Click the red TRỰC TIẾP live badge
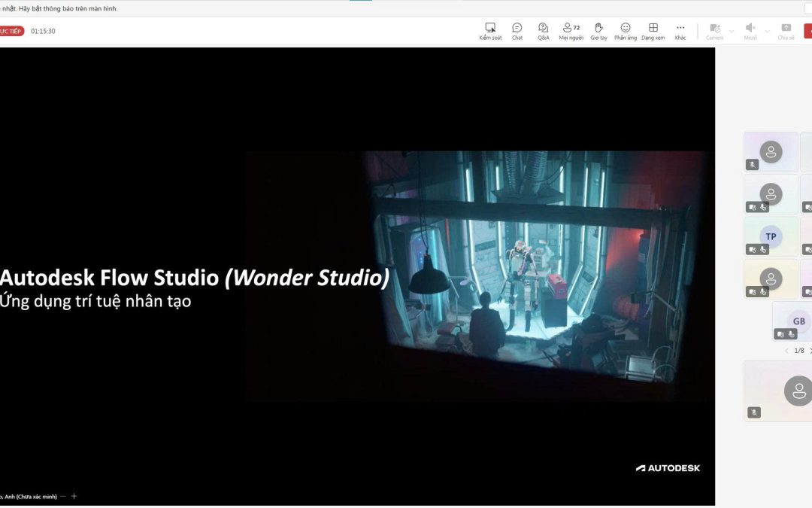 click(x=11, y=31)
